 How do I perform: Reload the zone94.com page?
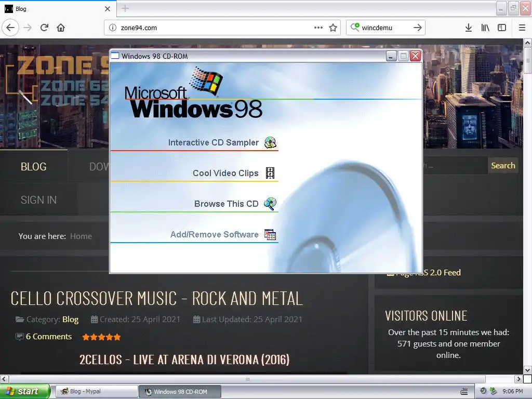pyautogui.click(x=45, y=28)
